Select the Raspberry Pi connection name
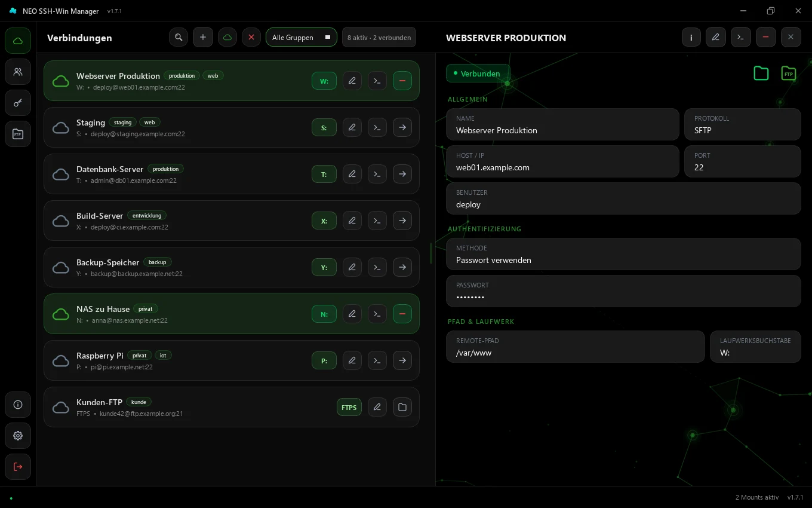 click(100, 356)
